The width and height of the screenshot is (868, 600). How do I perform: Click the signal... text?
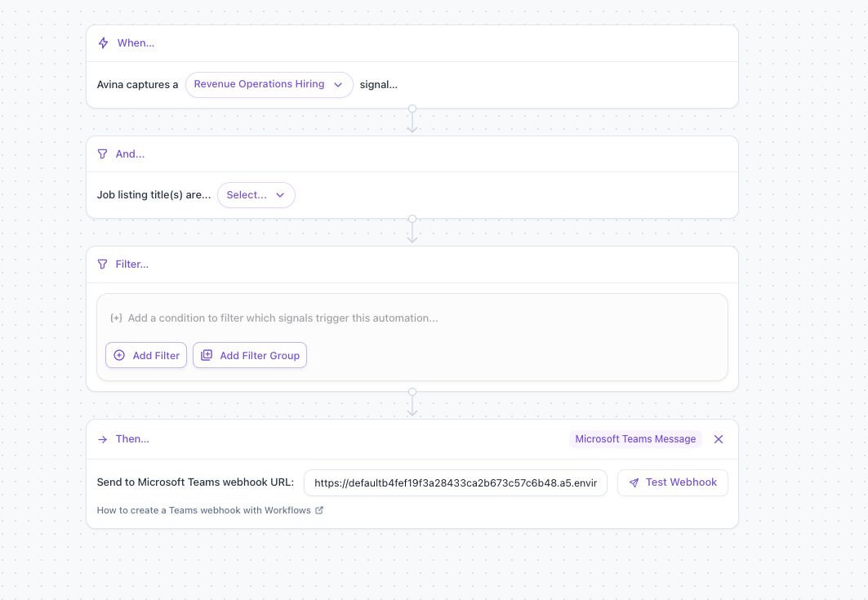379,85
